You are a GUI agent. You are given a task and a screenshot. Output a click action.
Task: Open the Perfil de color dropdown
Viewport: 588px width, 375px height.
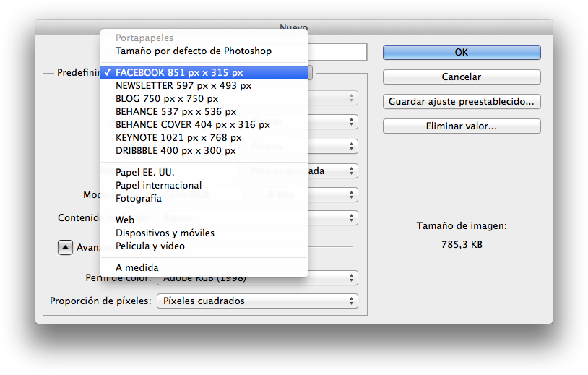pyautogui.click(x=257, y=278)
